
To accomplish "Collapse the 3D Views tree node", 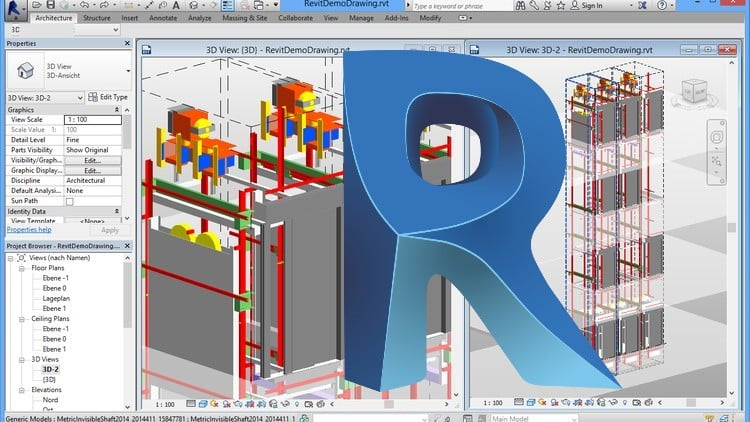I will [x=22, y=360].
